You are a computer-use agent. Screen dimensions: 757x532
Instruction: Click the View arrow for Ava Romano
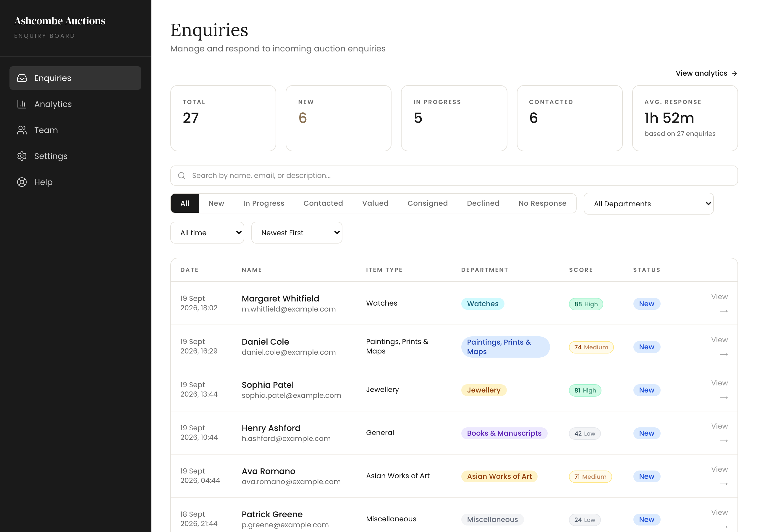[724, 484]
